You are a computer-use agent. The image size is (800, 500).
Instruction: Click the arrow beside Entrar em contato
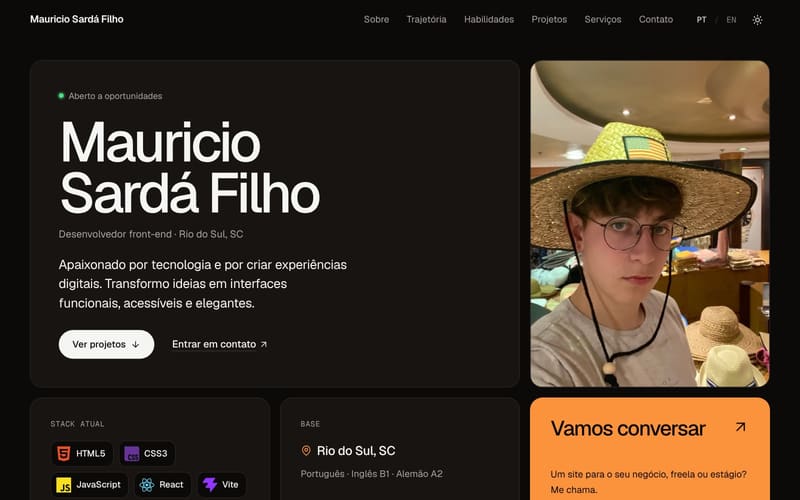264,344
